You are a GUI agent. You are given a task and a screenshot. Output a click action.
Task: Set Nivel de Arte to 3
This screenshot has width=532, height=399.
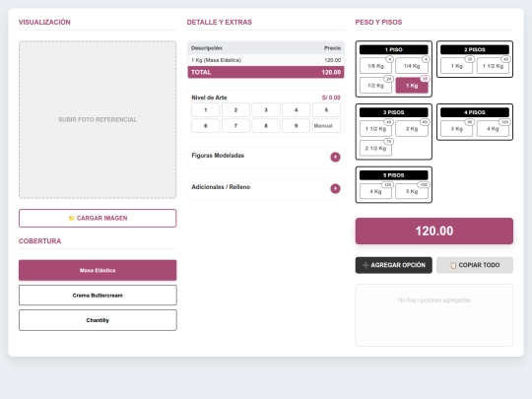[266, 110]
